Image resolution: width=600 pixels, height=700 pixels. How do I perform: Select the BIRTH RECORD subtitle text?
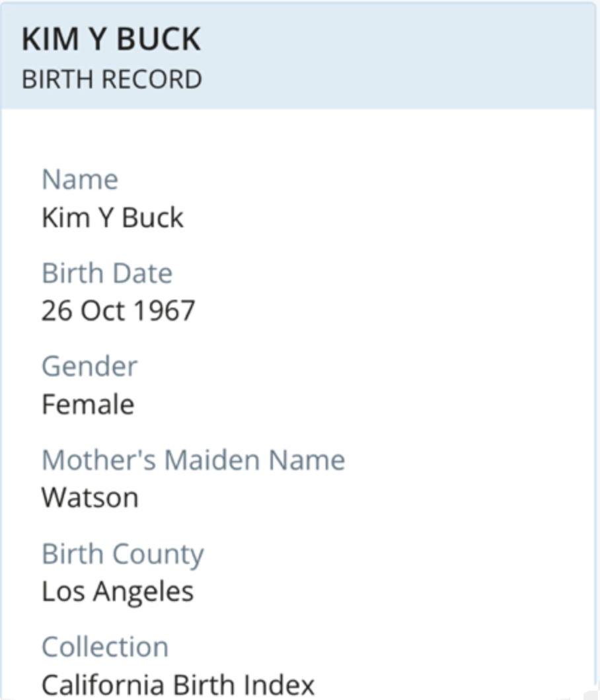[112, 79]
